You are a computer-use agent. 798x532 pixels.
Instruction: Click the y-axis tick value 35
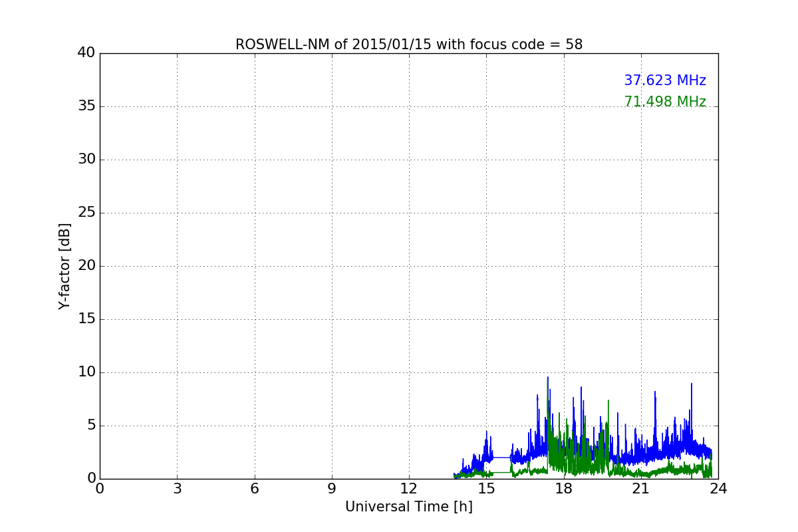pyautogui.click(x=86, y=106)
